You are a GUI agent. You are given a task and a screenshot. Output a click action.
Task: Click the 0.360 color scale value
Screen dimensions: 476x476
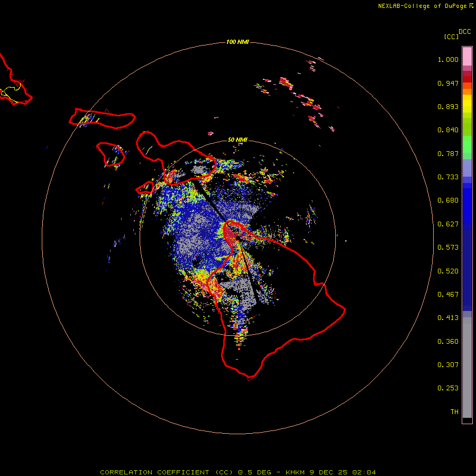[x=448, y=342]
